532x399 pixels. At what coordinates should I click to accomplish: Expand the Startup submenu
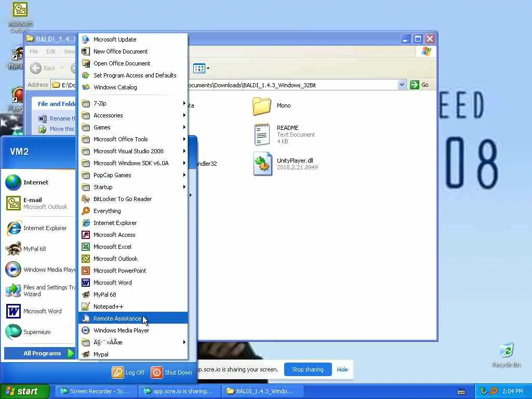tap(133, 187)
